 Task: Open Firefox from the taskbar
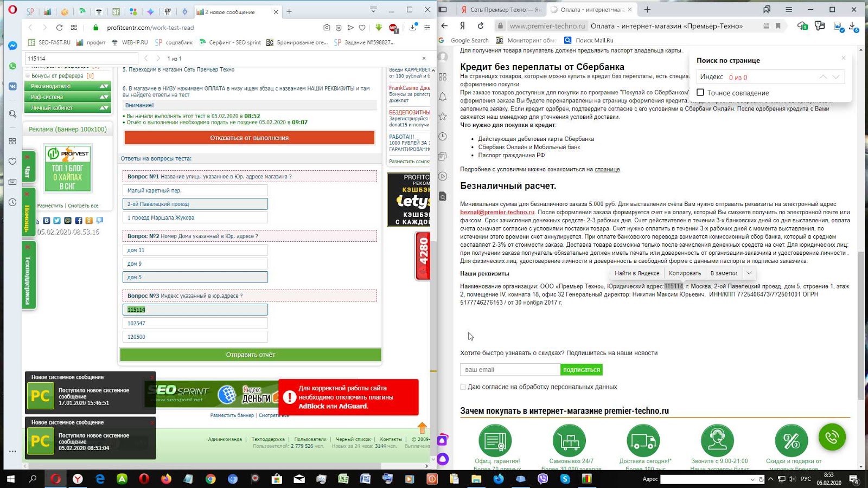coord(166,479)
